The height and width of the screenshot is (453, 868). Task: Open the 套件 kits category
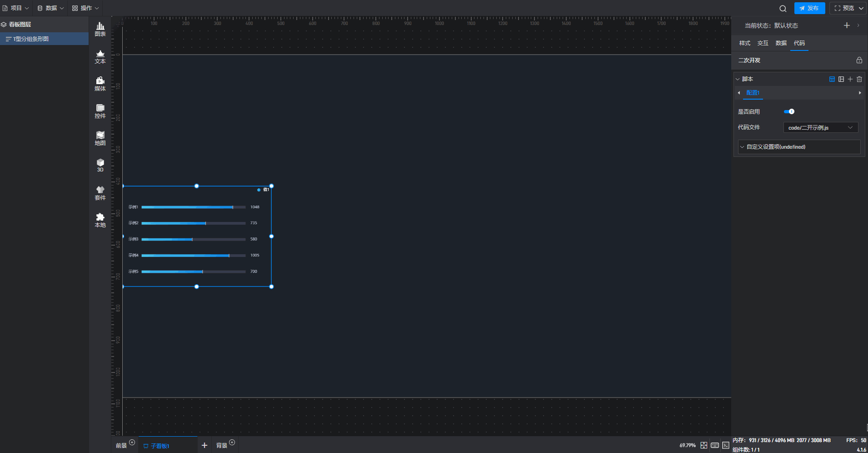[100, 193]
